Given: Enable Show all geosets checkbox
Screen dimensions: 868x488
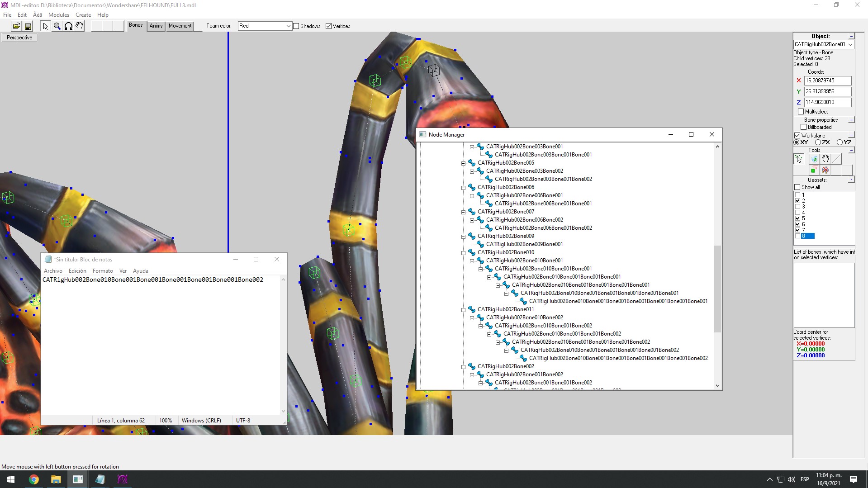Looking at the screenshot, I should pyautogui.click(x=797, y=187).
